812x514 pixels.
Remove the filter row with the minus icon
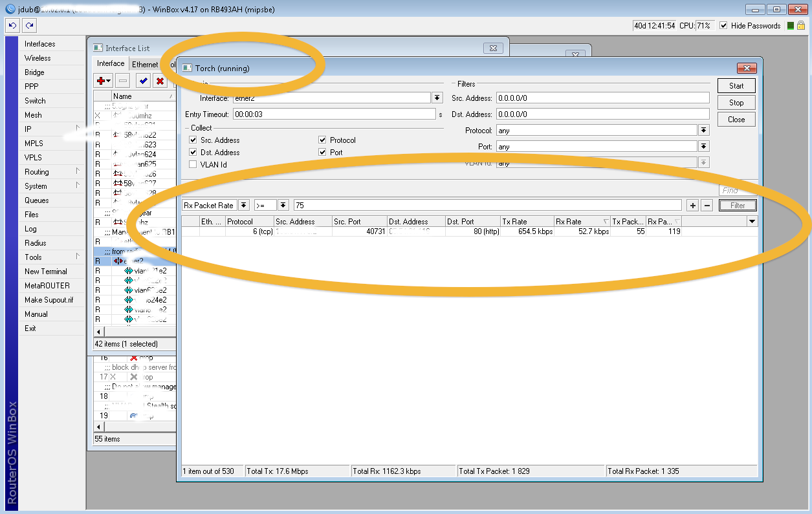pyautogui.click(x=707, y=204)
